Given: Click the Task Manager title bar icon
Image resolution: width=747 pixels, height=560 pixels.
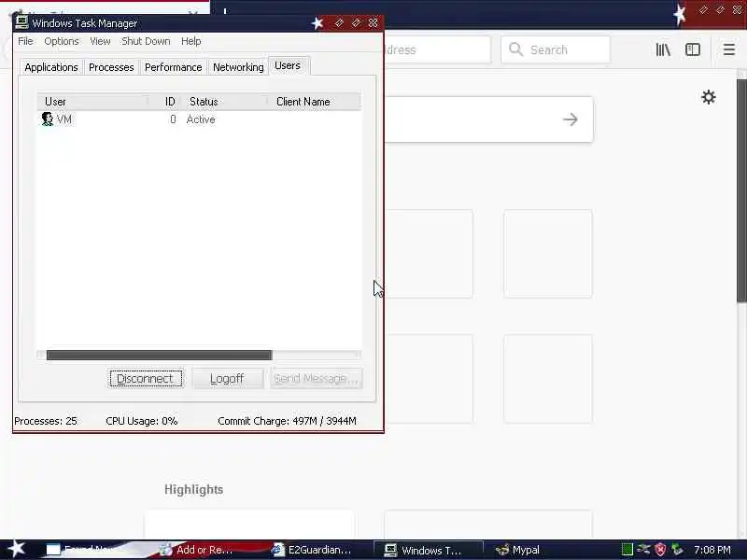Looking at the screenshot, I should click(21, 22).
